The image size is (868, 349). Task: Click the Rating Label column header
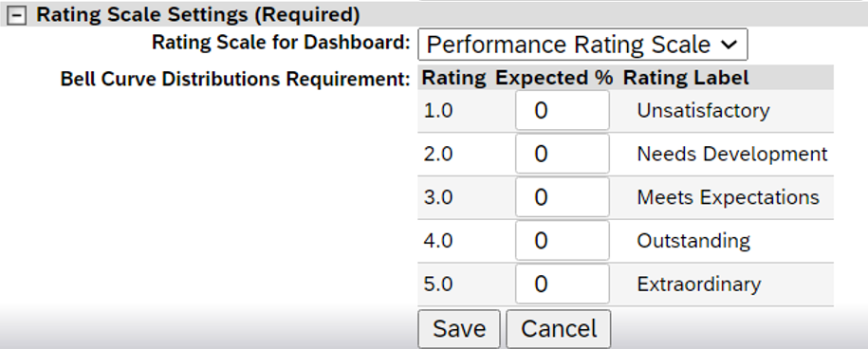coord(686,78)
